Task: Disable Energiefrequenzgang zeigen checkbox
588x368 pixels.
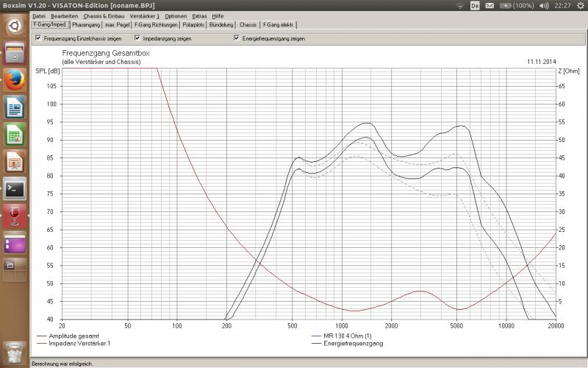Action: pos(237,38)
